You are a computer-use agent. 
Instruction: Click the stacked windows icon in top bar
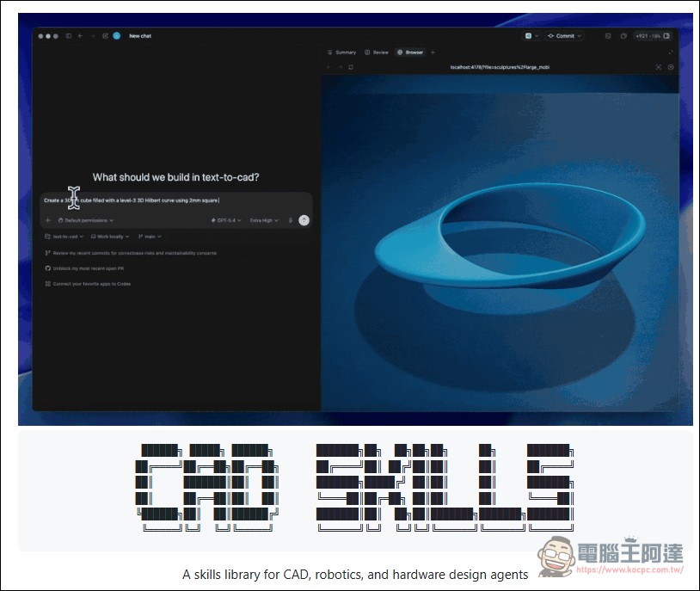click(x=623, y=36)
